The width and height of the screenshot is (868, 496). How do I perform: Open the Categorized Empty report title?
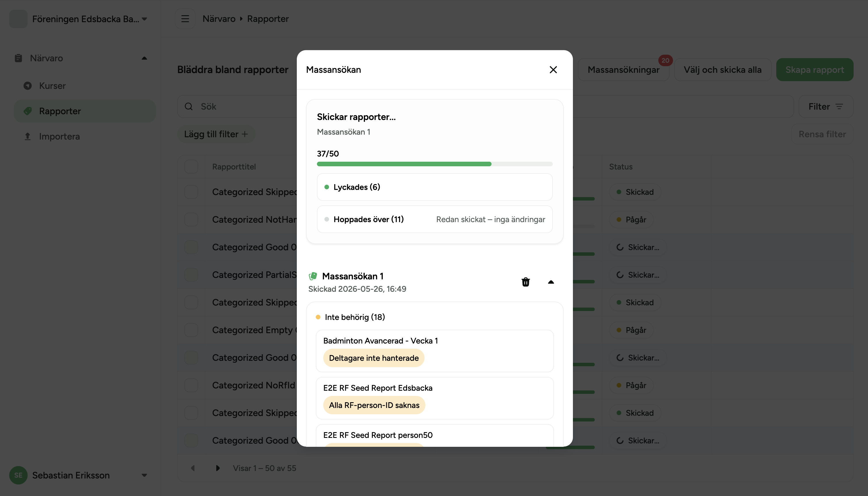coord(254,330)
